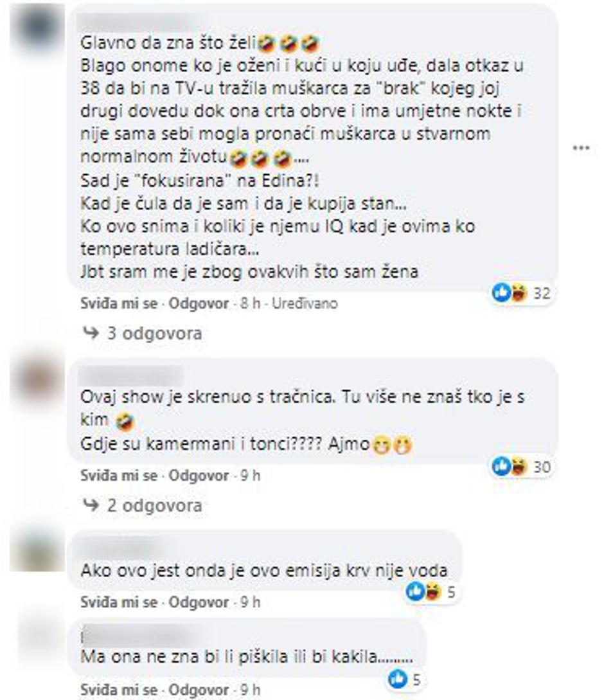Open the second commenter's profile picture
Image resolution: width=604 pixels, height=700 pixels.
click(38, 379)
